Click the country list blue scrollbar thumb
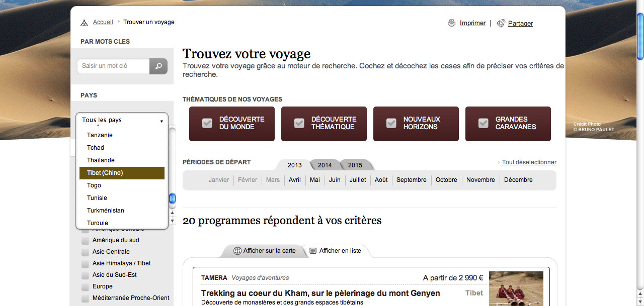 pos(172,198)
